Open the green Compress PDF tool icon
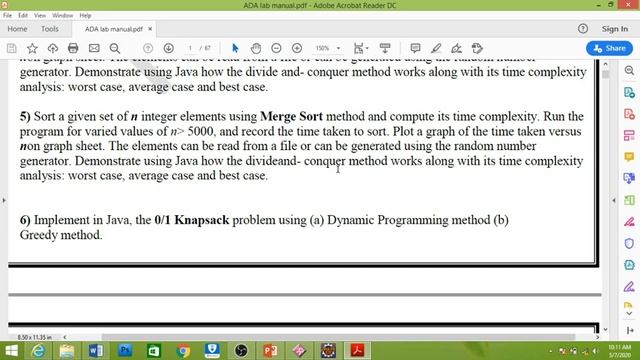The width and height of the screenshot is (640, 360). pos(629,200)
